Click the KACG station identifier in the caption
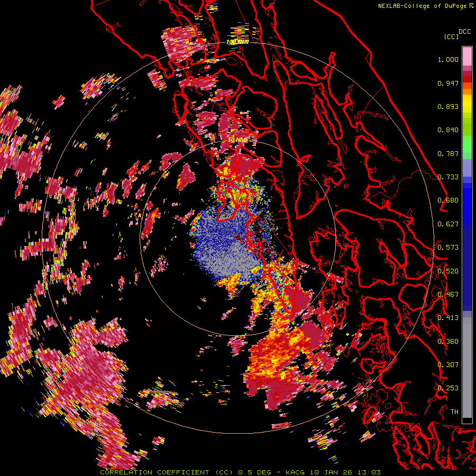The width and height of the screenshot is (476, 476). pyautogui.click(x=295, y=472)
